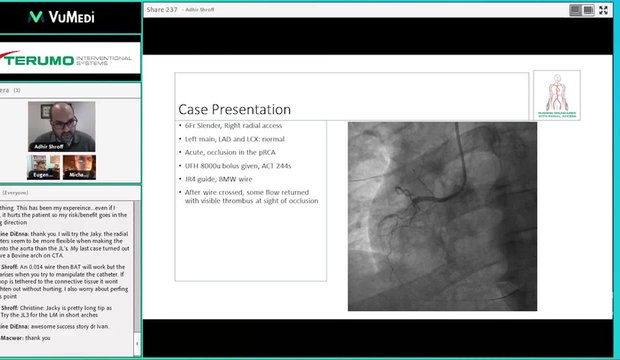This screenshot has height=360, width=620.
Task: Click the 'JR4 guide, BMW wire' bullet
Action: (x=218, y=179)
